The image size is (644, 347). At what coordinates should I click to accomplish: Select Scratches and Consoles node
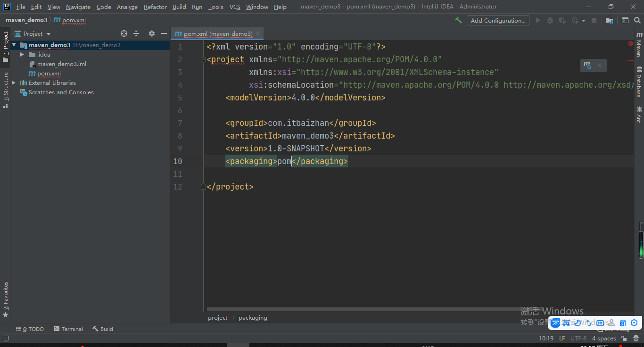[61, 92]
